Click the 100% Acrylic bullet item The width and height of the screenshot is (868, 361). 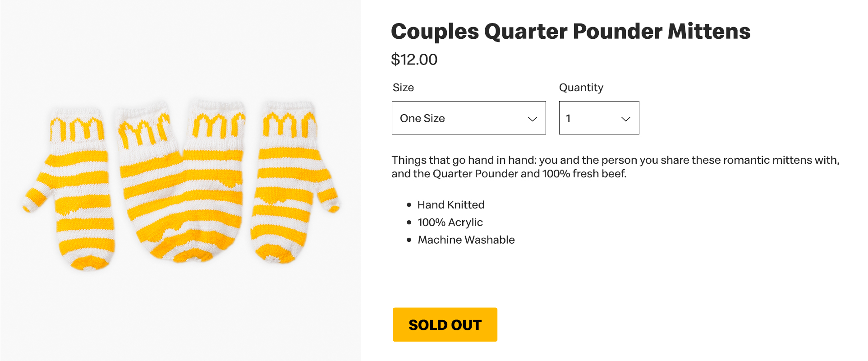tap(450, 222)
